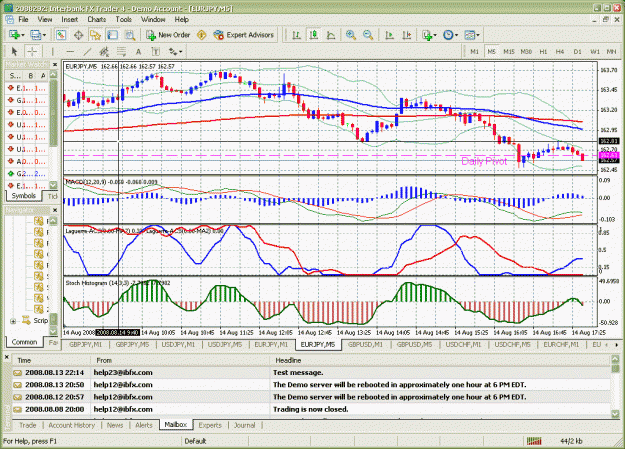Close the Market Watch panel
This screenshot has width=625, height=449.
[55, 64]
